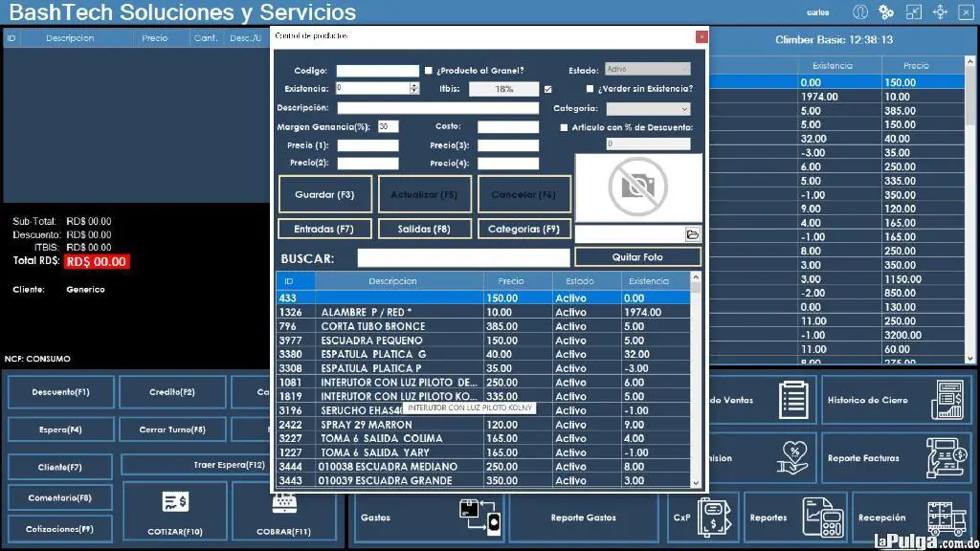Click Credito(F2) button
The width and height of the screenshot is (980, 551).
point(172,391)
